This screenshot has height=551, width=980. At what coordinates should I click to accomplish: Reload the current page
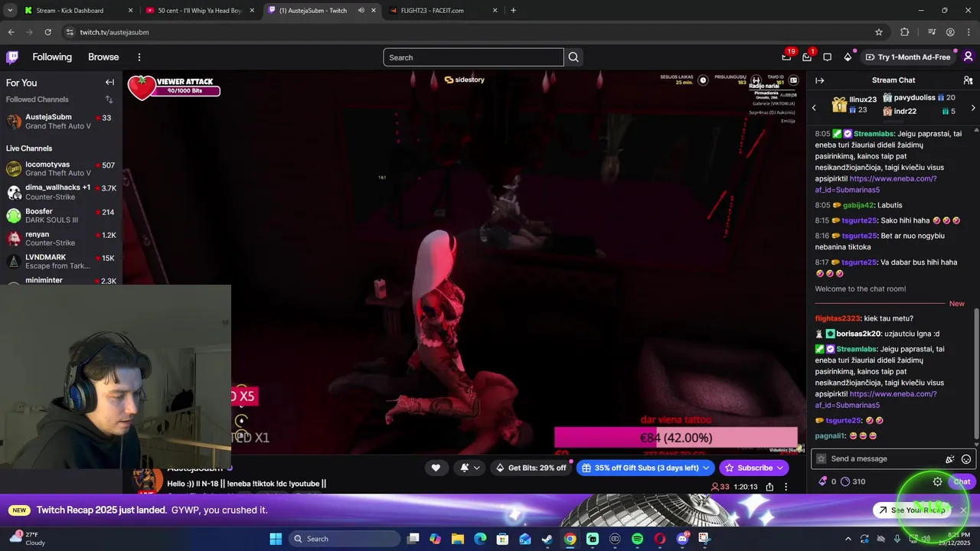[x=47, y=32]
